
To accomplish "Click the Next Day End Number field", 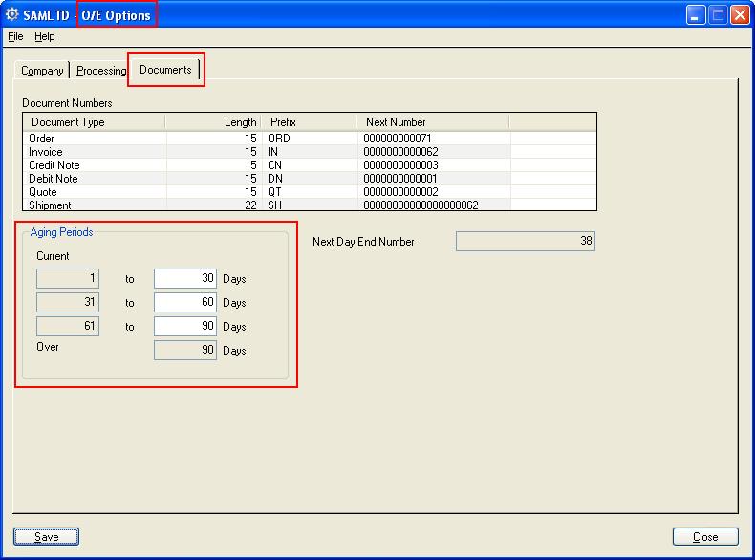I will 526,241.
